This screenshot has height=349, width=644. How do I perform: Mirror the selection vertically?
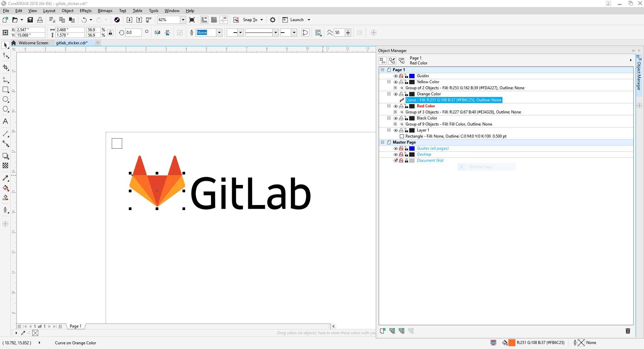coord(167,33)
